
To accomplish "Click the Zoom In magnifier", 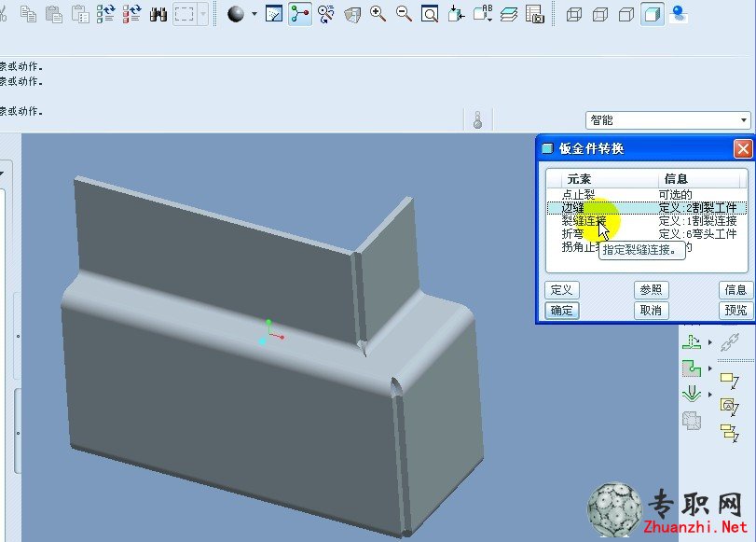I will pyautogui.click(x=378, y=14).
